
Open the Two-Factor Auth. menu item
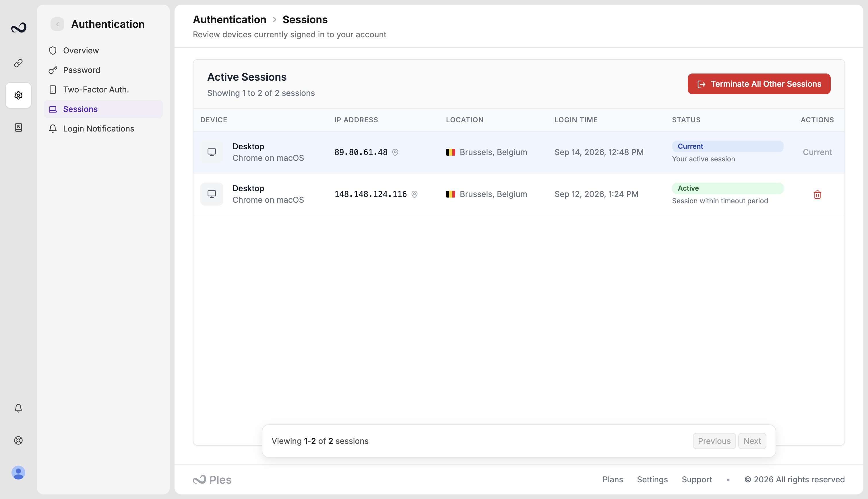(x=103, y=90)
